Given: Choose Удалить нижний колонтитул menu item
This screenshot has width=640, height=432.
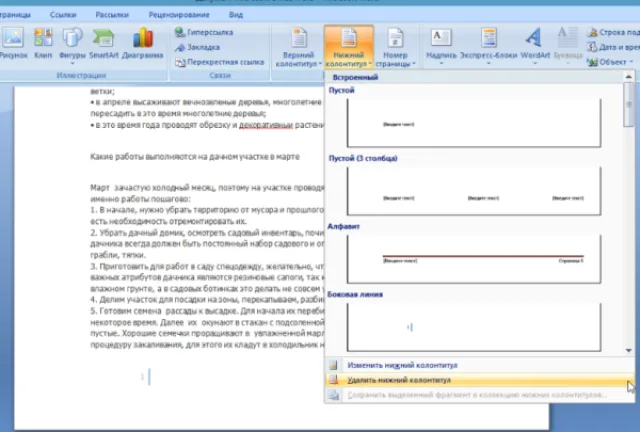Looking at the screenshot, I should (479, 380).
